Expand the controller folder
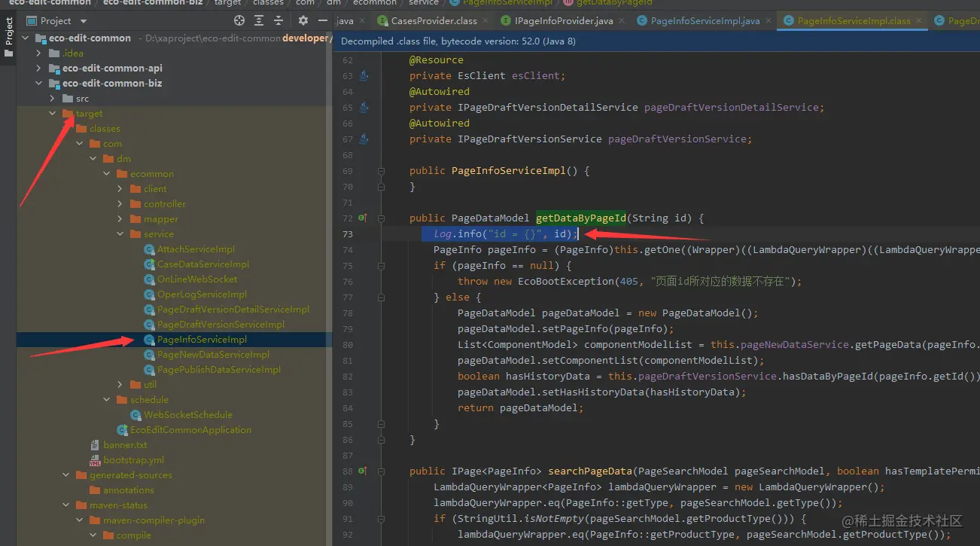 [120, 204]
